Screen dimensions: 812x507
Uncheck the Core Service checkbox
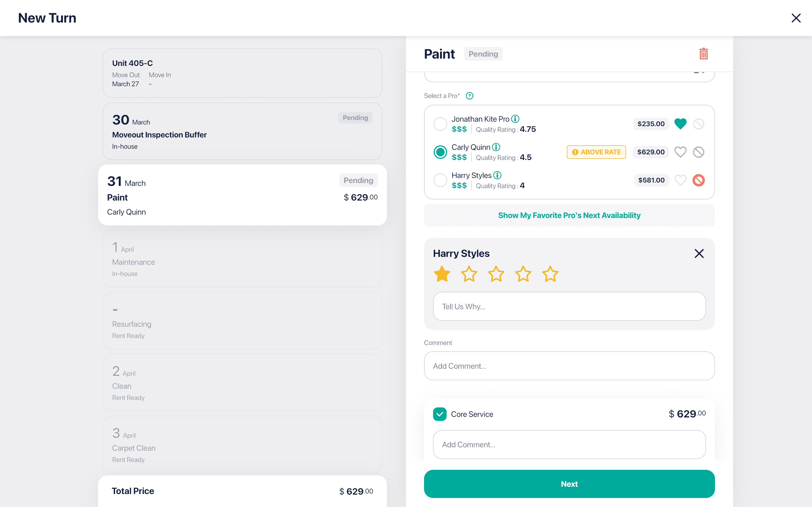click(x=440, y=414)
